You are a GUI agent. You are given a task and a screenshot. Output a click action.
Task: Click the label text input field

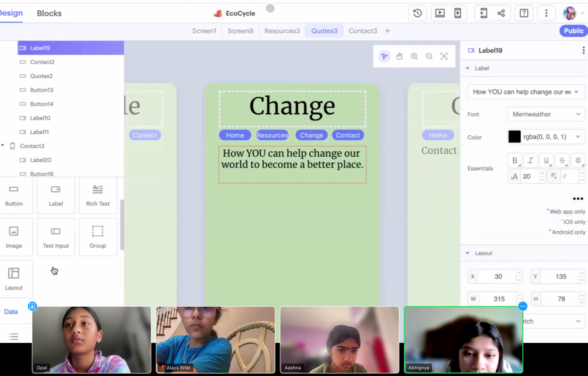click(521, 92)
